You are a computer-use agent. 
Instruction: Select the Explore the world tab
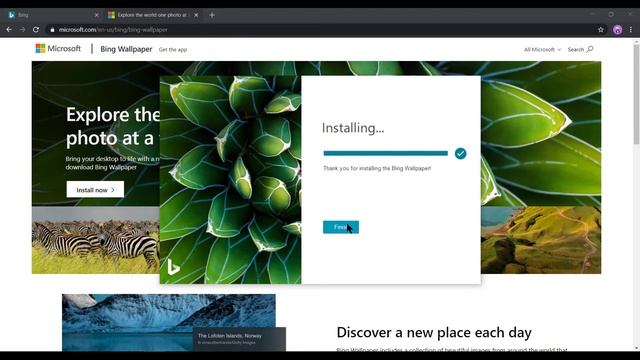pyautogui.click(x=153, y=15)
